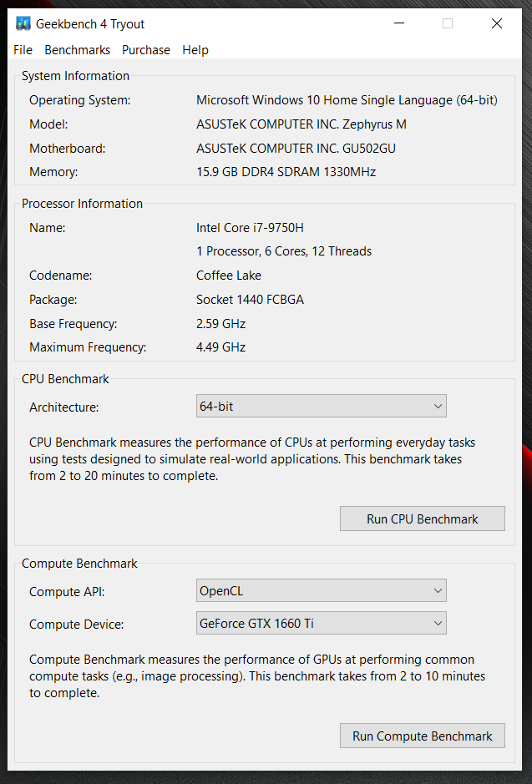Click the CPU Benchmark group label
This screenshot has width=532, height=784.
pos(65,379)
